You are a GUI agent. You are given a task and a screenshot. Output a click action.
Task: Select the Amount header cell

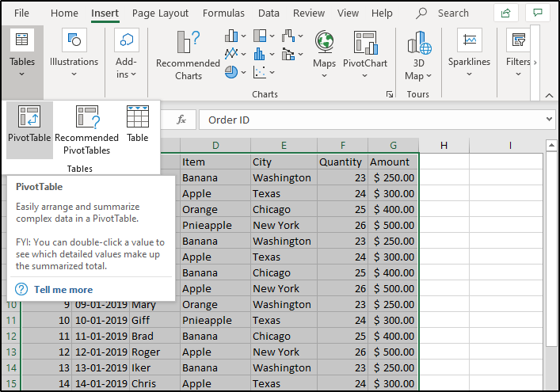(393, 162)
